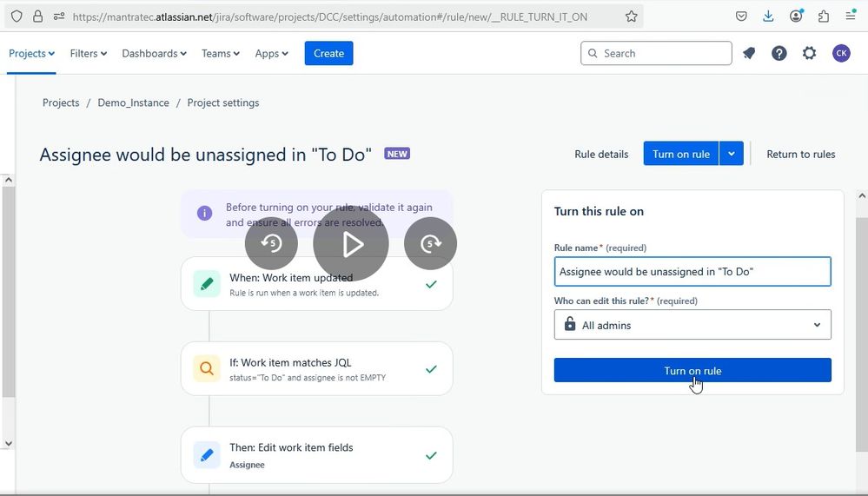Screen dimensions: 868x496
Task: Click the orange JQL condition search icon
Action: tap(207, 368)
